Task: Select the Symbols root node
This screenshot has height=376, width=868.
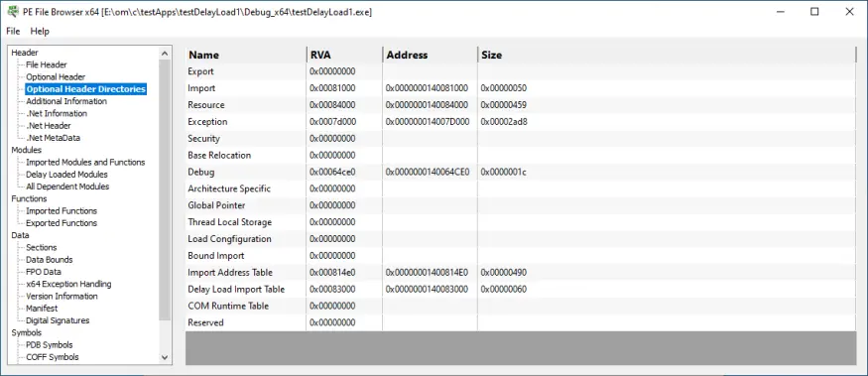Action: pos(26,332)
